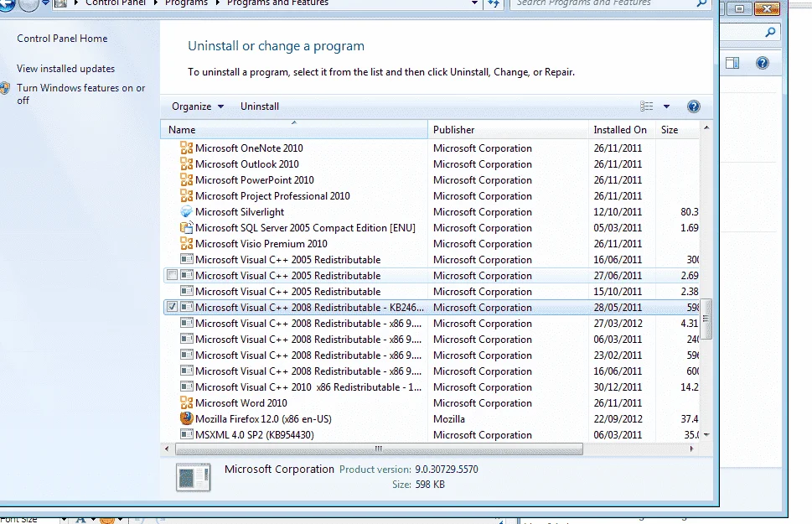Click the Visual C++ 2010 x86 Redistributable icon
The width and height of the screenshot is (812, 524).
click(186, 387)
